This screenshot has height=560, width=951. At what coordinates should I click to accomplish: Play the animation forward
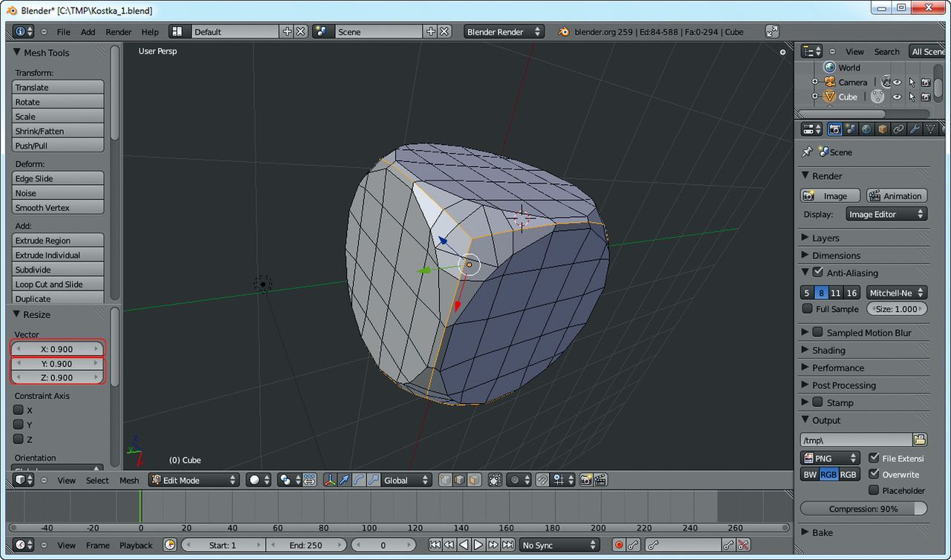[x=478, y=545]
